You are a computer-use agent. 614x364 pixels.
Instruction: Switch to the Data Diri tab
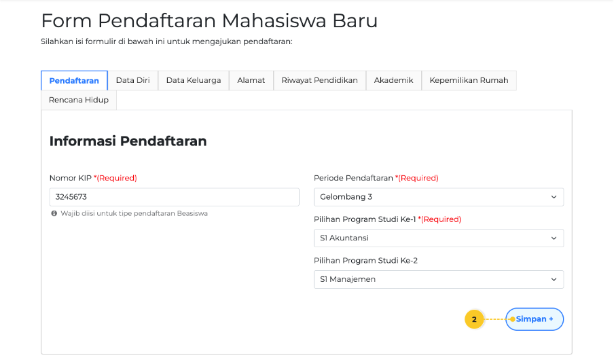(132, 80)
